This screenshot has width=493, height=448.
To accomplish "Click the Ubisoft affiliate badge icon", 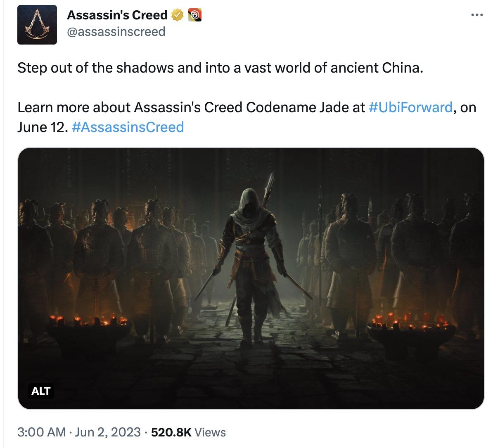I will 194,15.
